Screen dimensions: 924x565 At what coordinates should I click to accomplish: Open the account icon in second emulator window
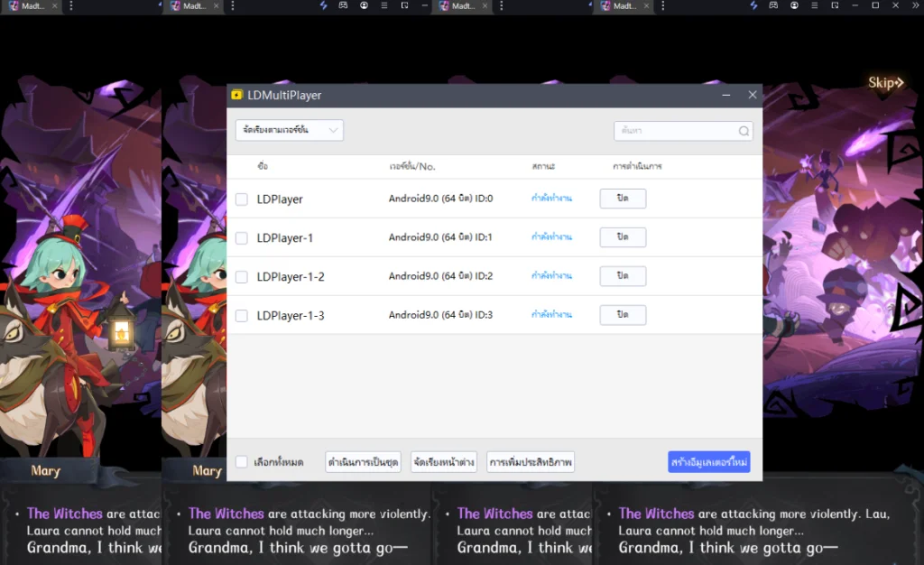click(x=364, y=5)
